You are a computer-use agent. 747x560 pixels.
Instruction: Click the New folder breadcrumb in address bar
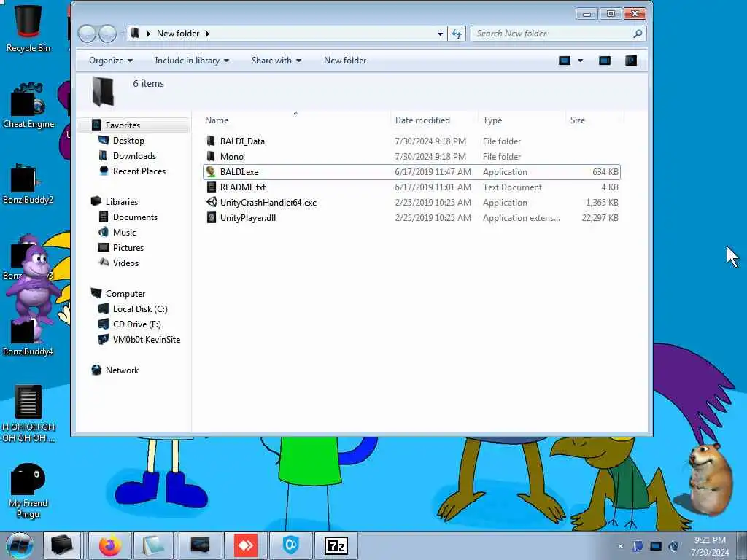click(178, 34)
